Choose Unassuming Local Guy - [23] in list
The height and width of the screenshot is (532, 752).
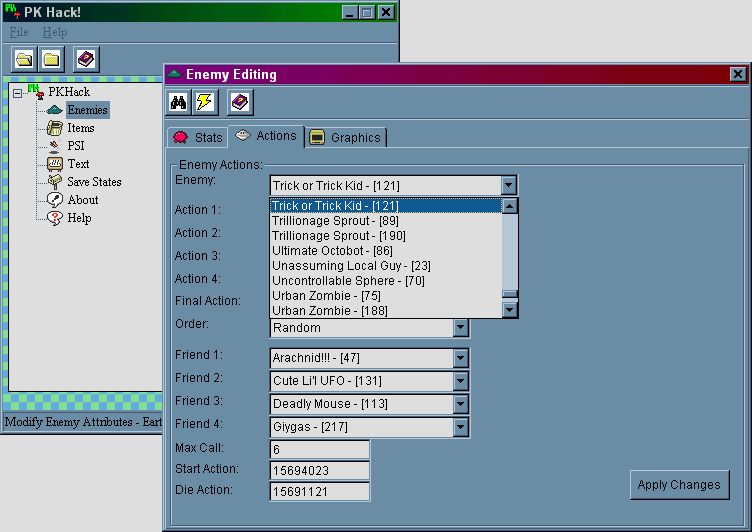386,266
